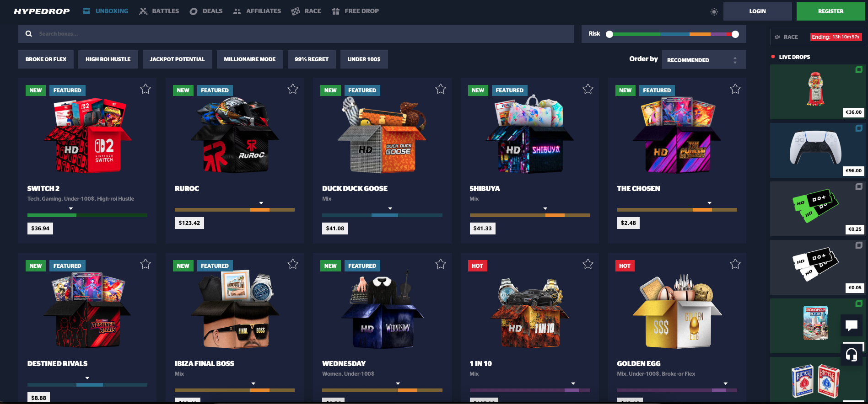This screenshot has width=868, height=404.
Task: Click the Switch 2 risk bar
Action: pos(87,215)
